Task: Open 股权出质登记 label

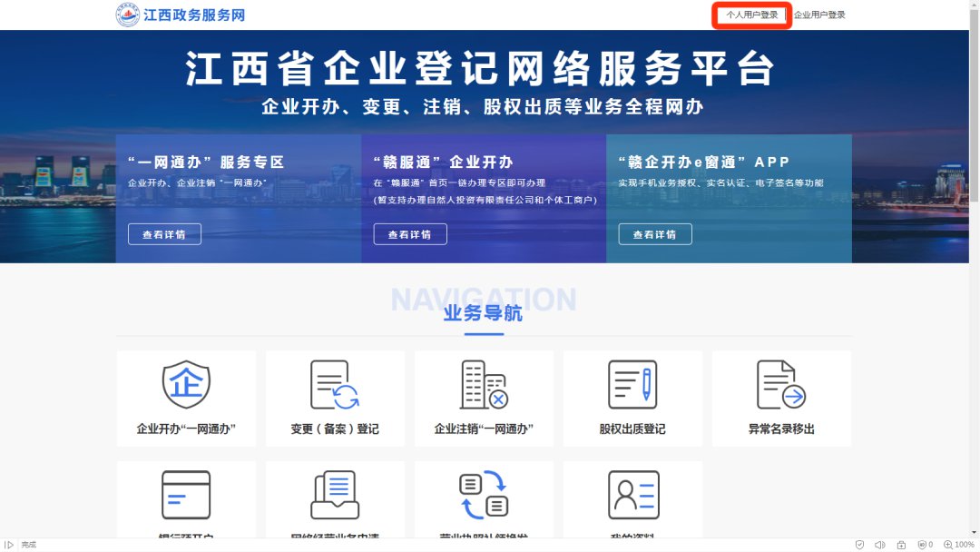Action: tap(632, 429)
